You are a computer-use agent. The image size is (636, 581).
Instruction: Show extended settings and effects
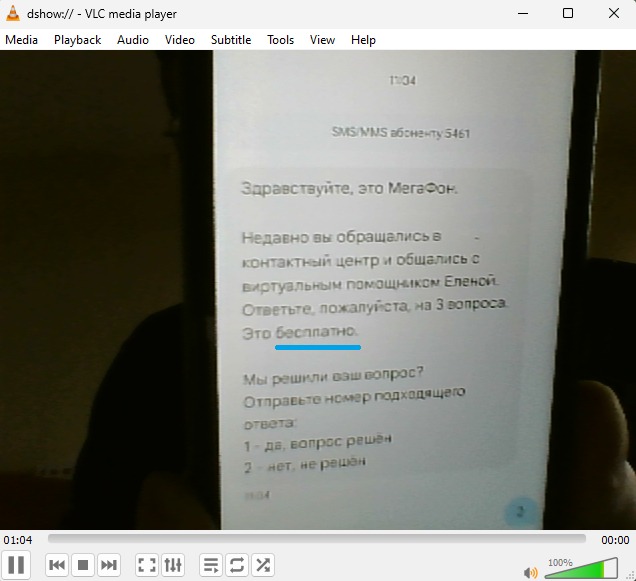pos(173,565)
